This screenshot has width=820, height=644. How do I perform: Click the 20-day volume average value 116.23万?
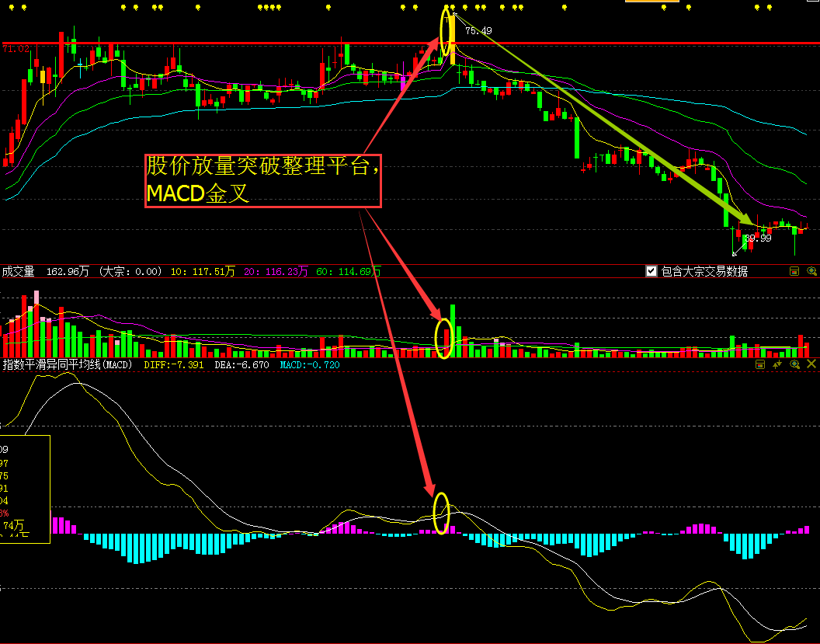(276, 271)
